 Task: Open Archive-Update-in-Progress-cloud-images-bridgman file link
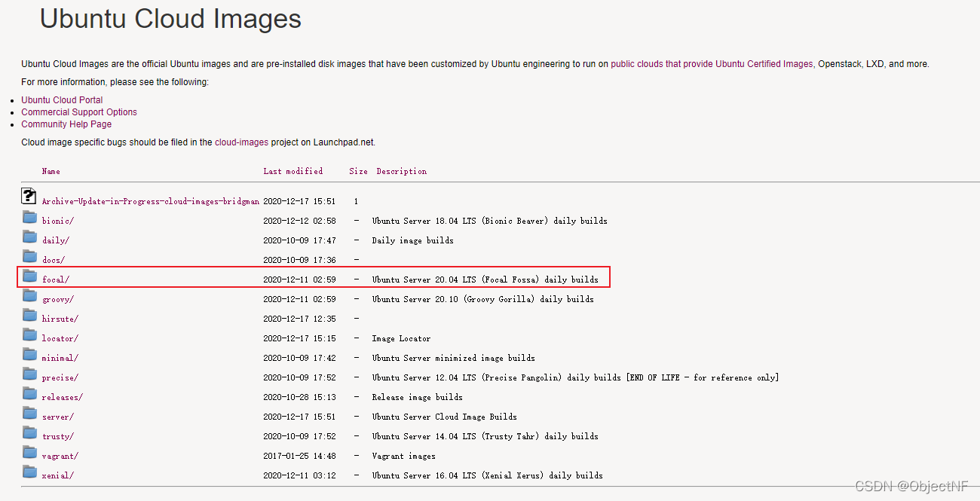(151, 201)
